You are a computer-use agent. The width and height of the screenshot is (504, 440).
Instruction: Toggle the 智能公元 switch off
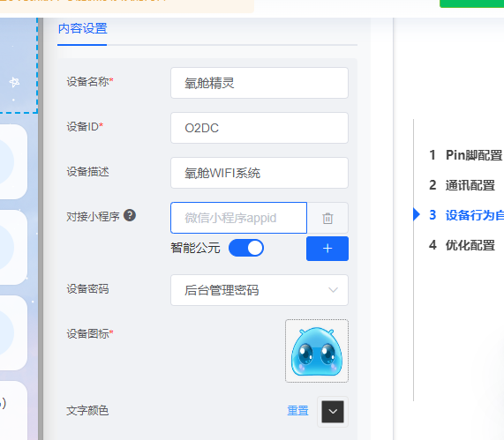(x=246, y=248)
